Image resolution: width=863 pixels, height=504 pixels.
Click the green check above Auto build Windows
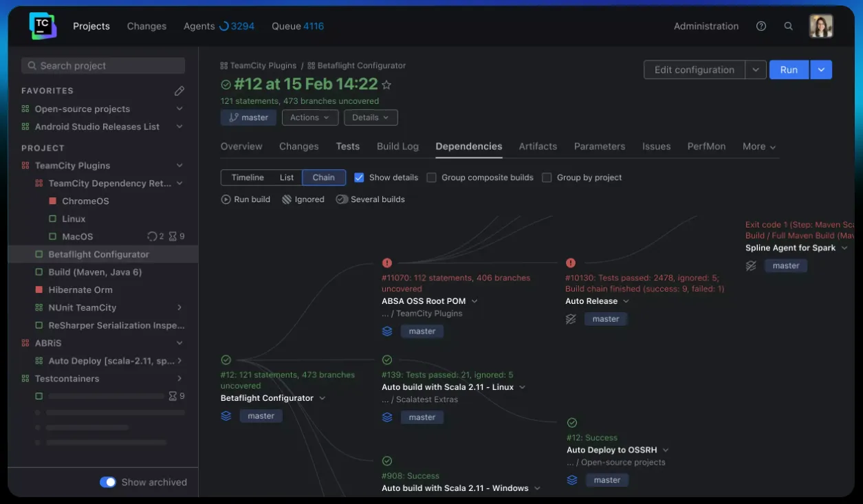(x=387, y=461)
